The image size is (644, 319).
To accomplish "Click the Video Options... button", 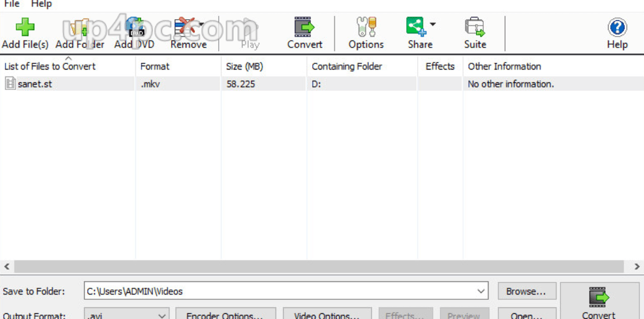I will (x=327, y=314).
